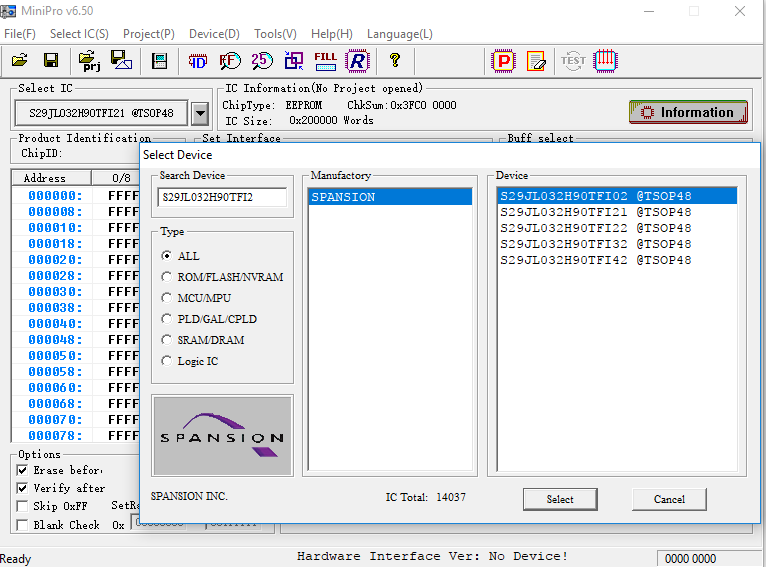Click the edit config note icon

pyautogui.click(x=536, y=61)
